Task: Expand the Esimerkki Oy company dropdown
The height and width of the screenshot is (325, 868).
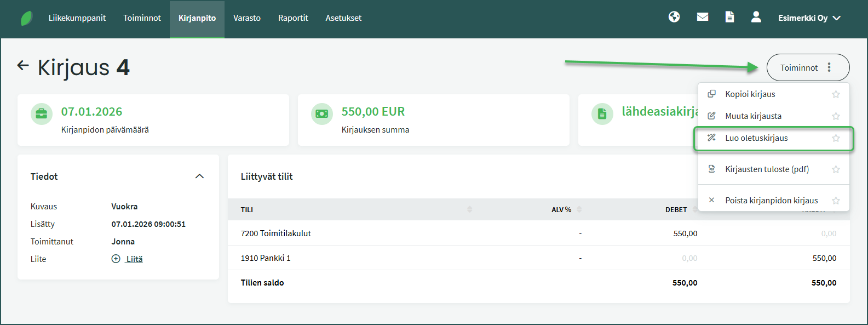Action: pyautogui.click(x=809, y=18)
